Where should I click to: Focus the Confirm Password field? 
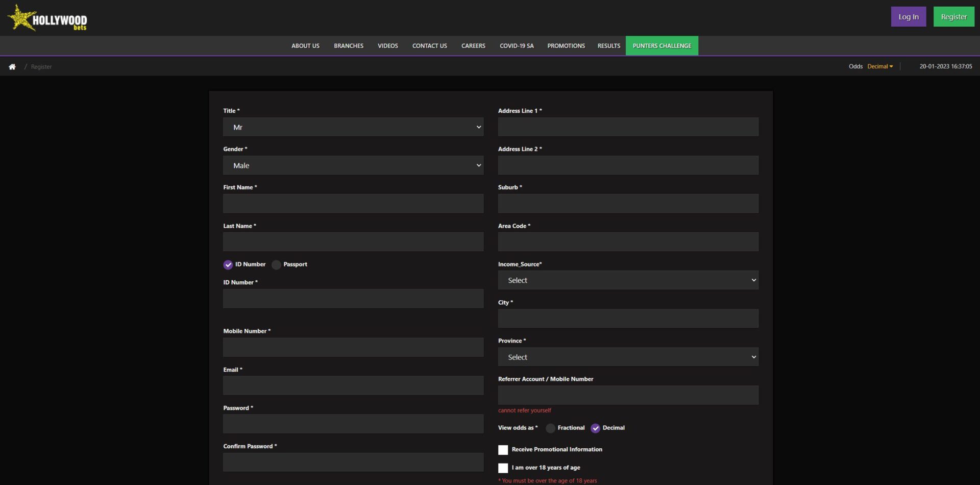tap(353, 462)
